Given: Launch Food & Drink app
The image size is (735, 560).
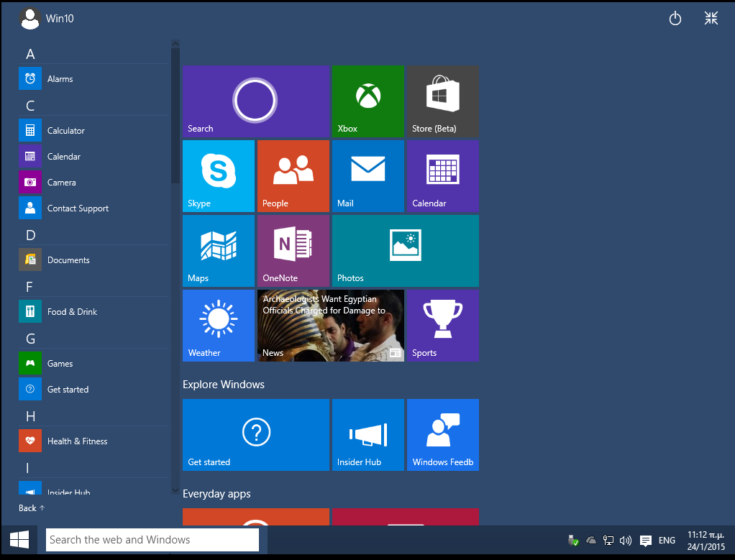Looking at the screenshot, I should 93,312.
